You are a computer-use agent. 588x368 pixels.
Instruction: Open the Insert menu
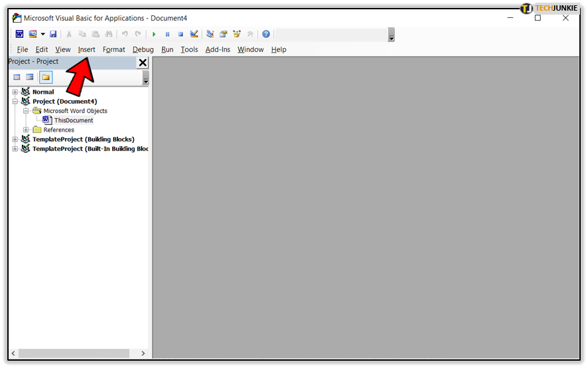(87, 50)
